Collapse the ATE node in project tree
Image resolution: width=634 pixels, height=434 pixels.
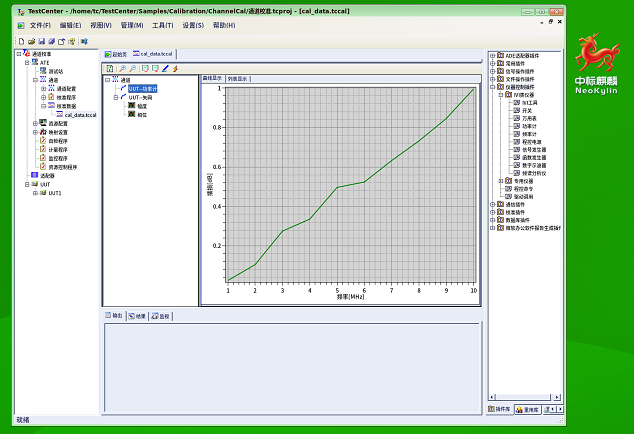[27, 62]
